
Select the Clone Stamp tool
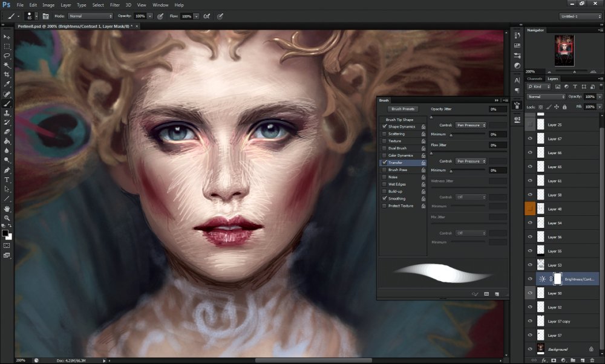(7, 113)
